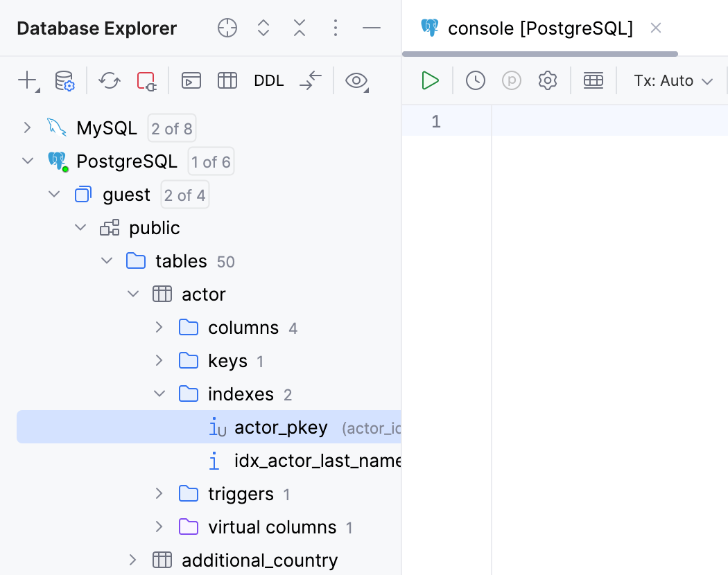Run the query with the green play icon
This screenshot has width=728, height=575.
tap(430, 80)
